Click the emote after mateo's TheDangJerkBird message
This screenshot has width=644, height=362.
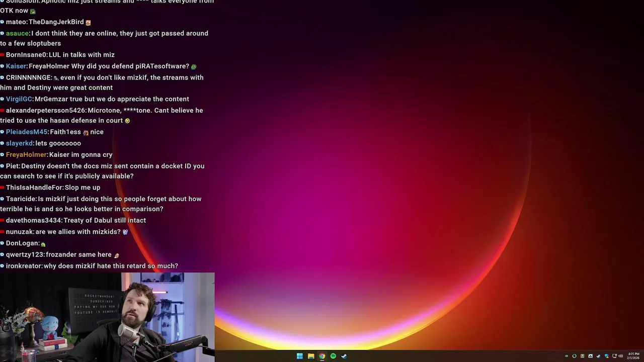(x=88, y=22)
